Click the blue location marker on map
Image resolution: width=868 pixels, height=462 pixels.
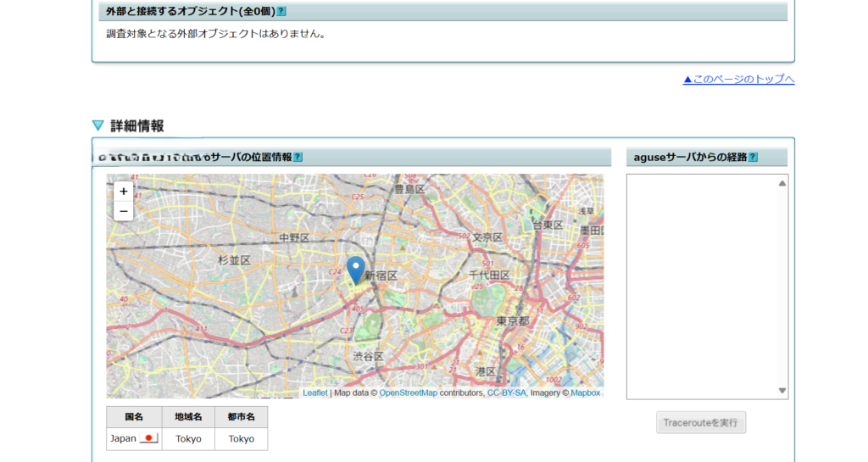[x=356, y=270]
